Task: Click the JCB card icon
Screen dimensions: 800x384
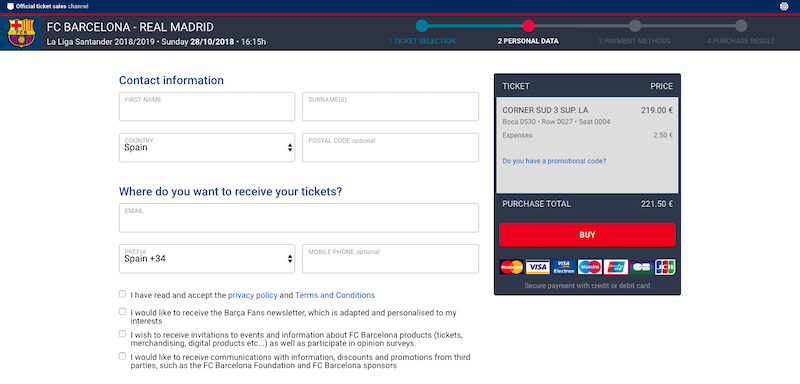Action: [x=665, y=267]
